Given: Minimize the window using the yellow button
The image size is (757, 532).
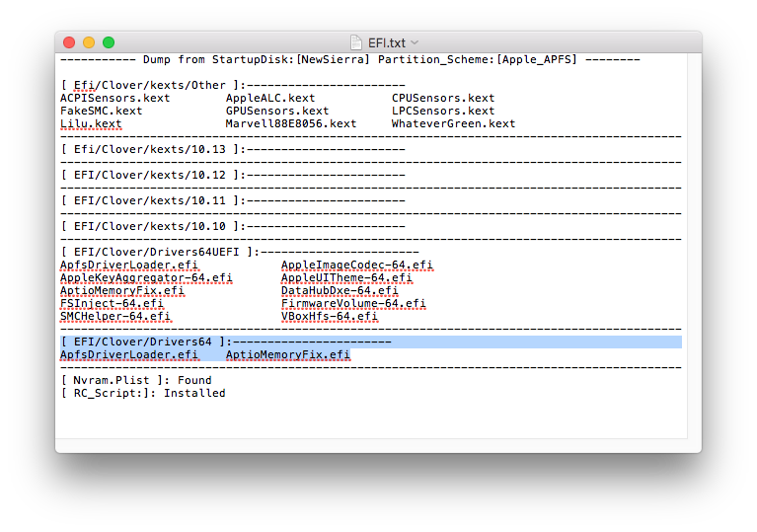Looking at the screenshot, I should [89, 42].
